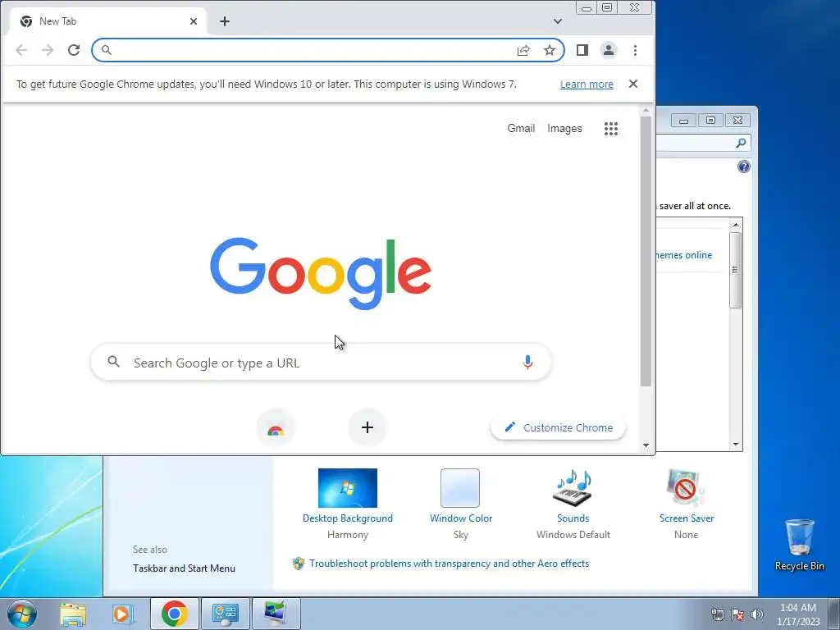Open Window Color Sky setting
The width and height of the screenshot is (840, 630).
(461, 503)
